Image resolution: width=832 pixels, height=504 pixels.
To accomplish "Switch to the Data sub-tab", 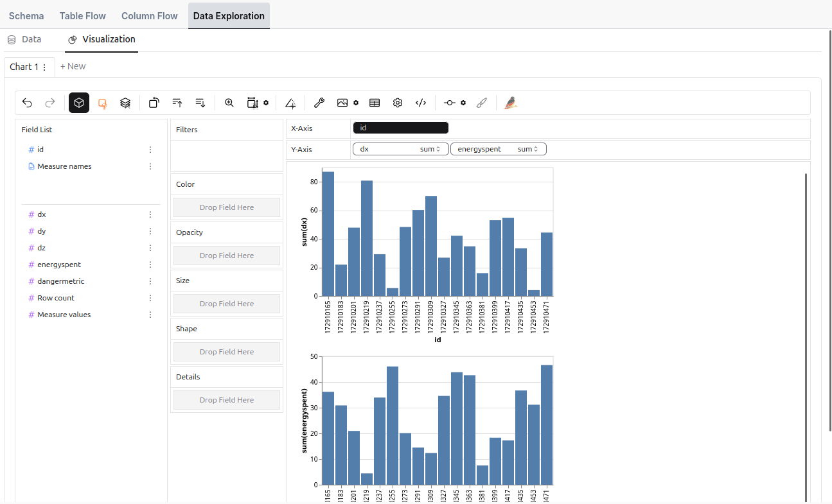I will (x=24, y=39).
